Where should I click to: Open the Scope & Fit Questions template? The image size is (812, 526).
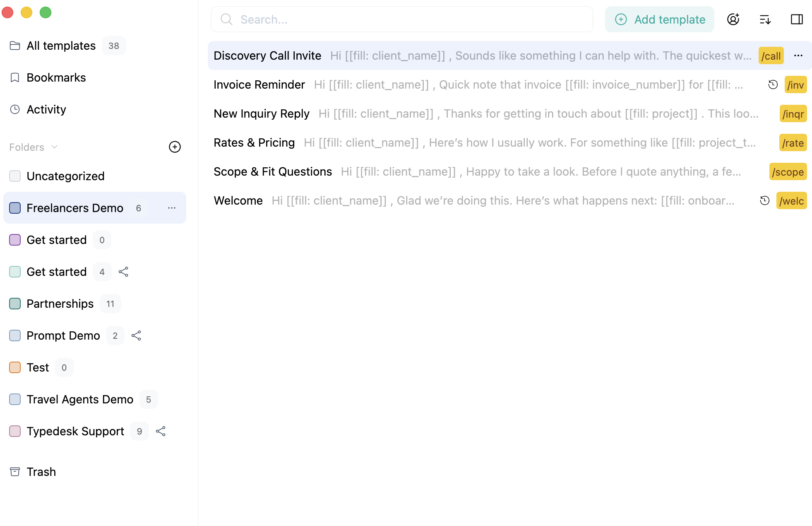coord(509,171)
